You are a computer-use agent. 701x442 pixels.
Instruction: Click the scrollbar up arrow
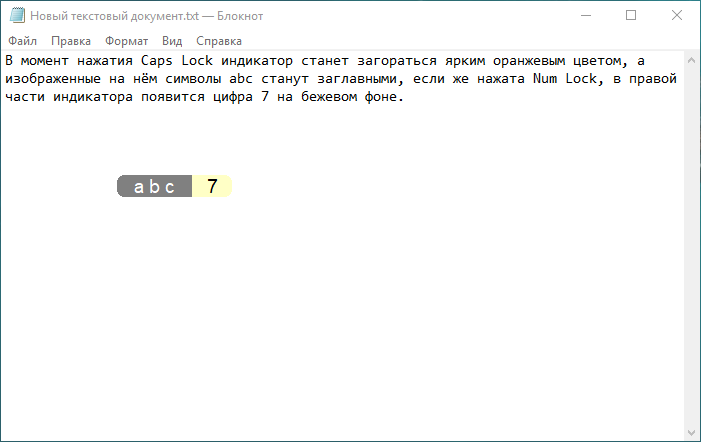[x=691, y=60]
